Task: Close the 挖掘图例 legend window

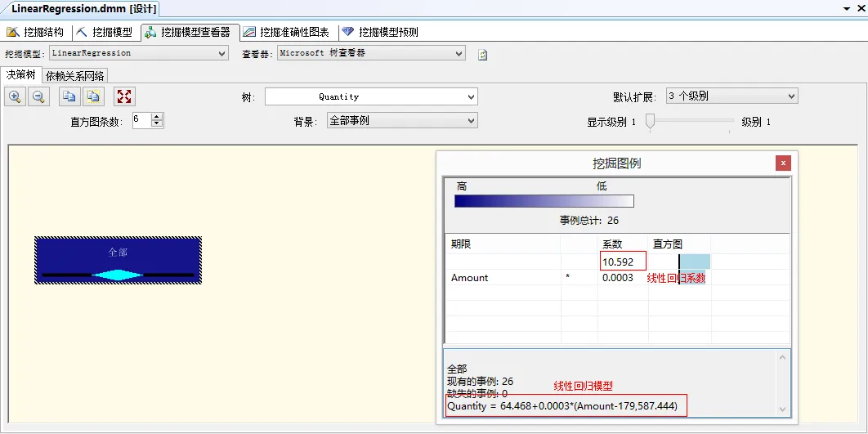Action: point(783,163)
